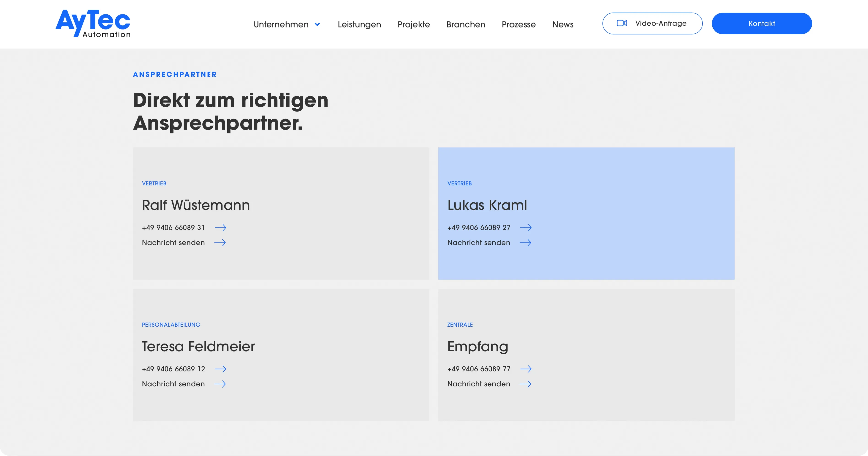
Task: Click arrow next to Teresa Feldmeier's phone number
Action: point(220,369)
